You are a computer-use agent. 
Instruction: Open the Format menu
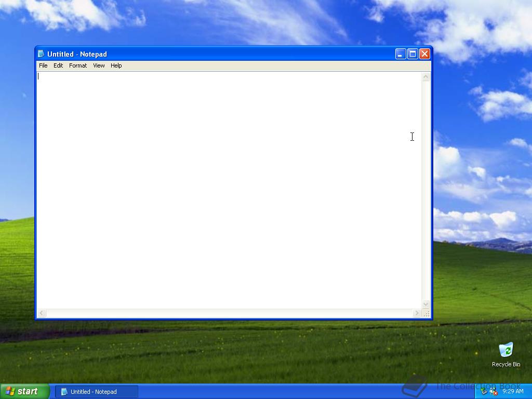(78, 65)
